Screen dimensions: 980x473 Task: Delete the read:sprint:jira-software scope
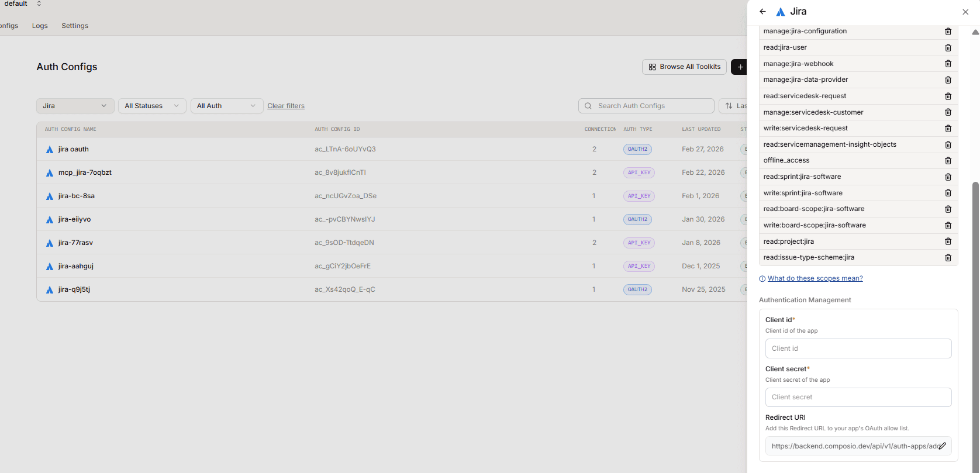pos(948,177)
